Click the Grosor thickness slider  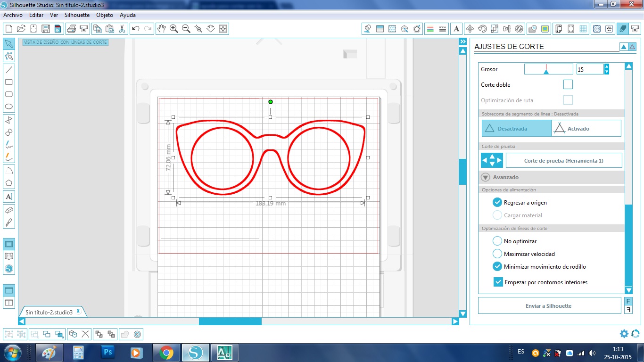click(x=548, y=69)
